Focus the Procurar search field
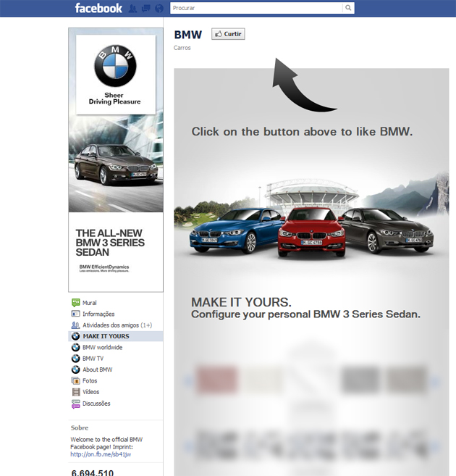 [x=256, y=8]
